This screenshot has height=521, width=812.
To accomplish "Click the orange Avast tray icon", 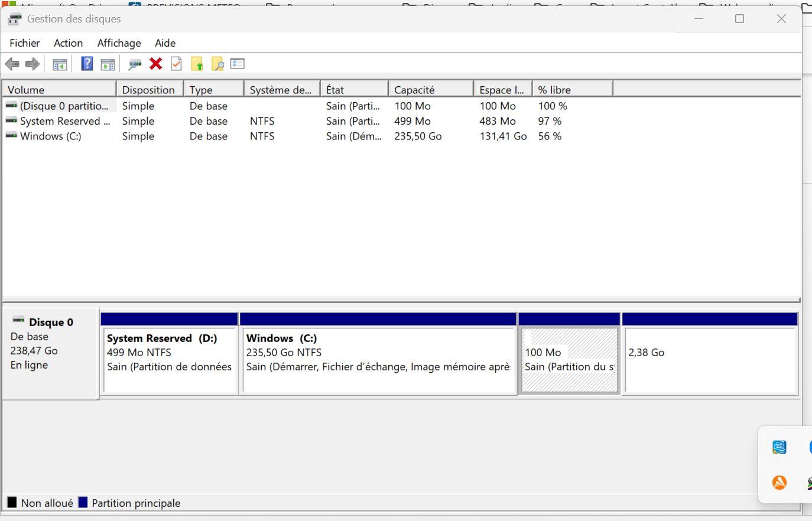I will coord(779,483).
